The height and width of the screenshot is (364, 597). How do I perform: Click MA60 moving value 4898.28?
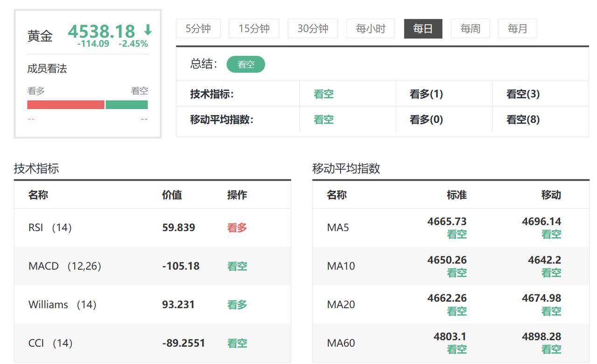(541, 337)
